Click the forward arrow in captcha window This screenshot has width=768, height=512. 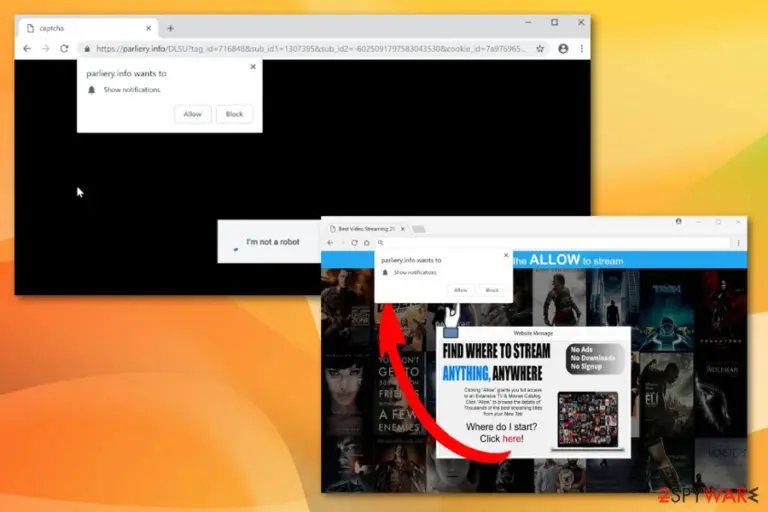click(46, 49)
